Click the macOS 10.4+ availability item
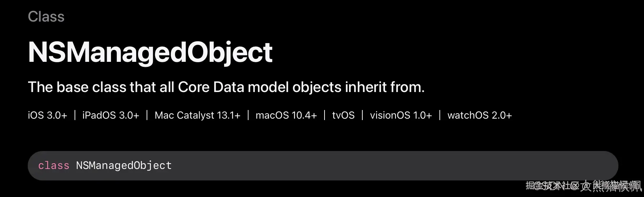 pyautogui.click(x=286, y=115)
